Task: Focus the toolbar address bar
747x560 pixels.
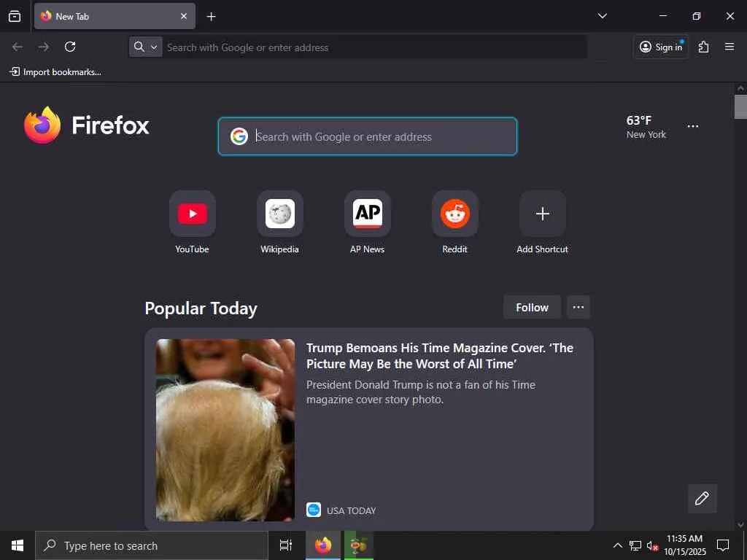Action: [376, 47]
